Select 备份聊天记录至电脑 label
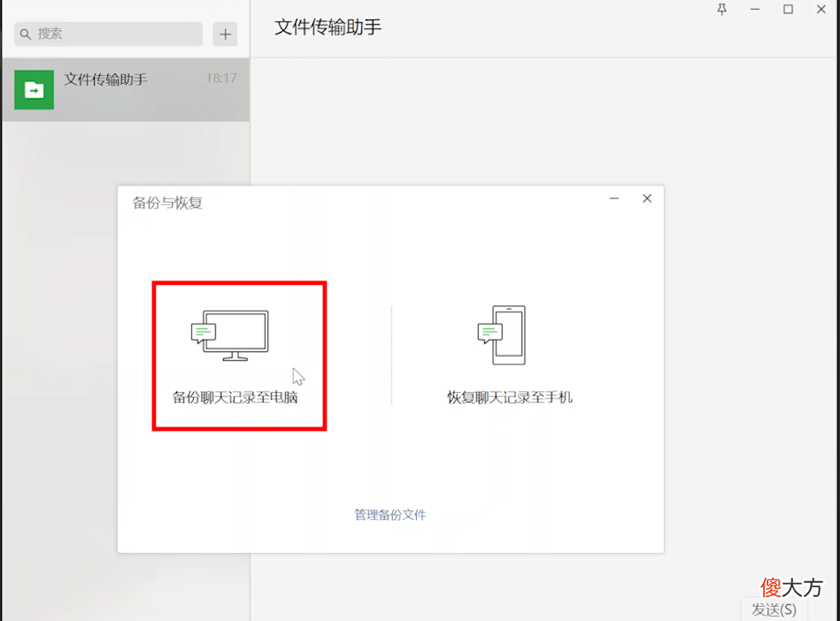Screen dimensions: 840x621 235,397
